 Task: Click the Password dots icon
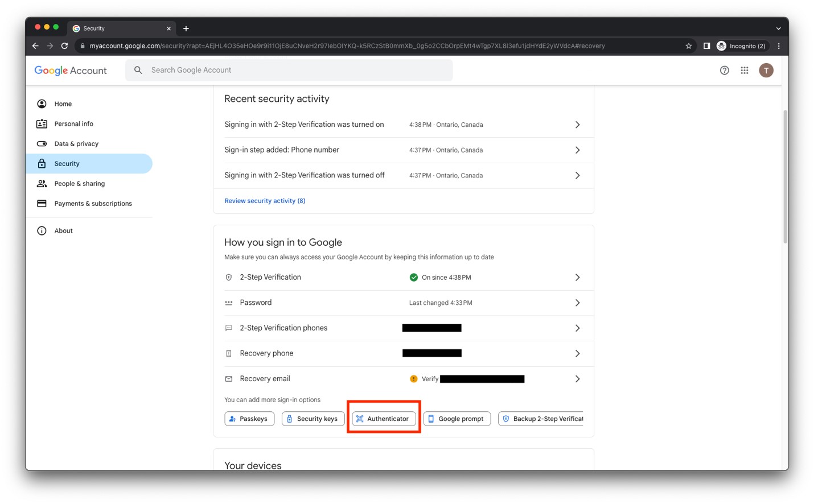(x=229, y=303)
